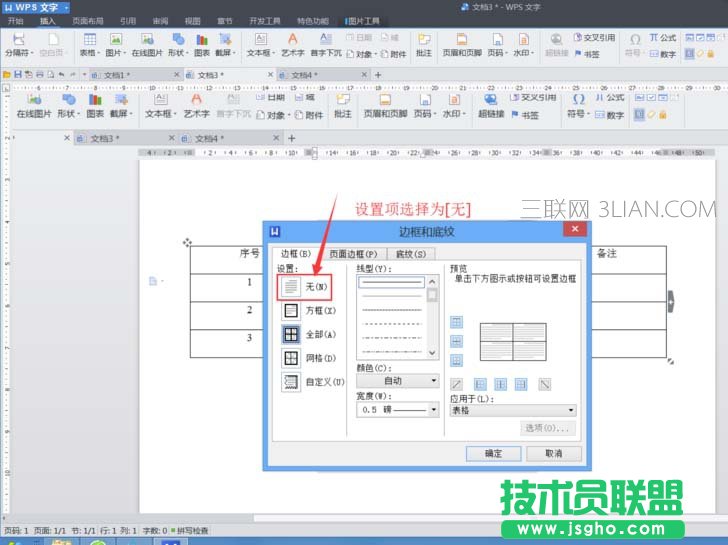
Task: Open the quick access toolbar customize arrow
Action: click(84, 74)
